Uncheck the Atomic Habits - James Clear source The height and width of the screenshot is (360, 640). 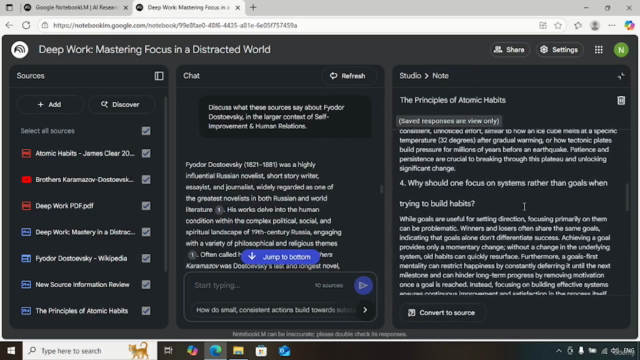pyautogui.click(x=146, y=153)
